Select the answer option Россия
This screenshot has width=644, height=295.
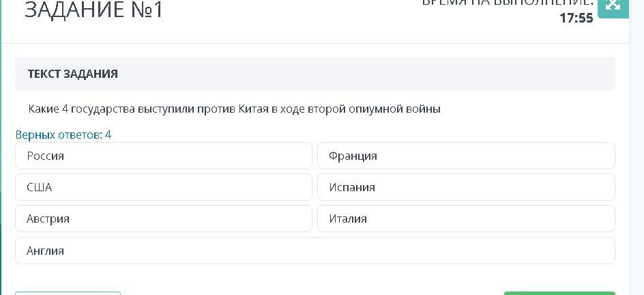pos(164,156)
